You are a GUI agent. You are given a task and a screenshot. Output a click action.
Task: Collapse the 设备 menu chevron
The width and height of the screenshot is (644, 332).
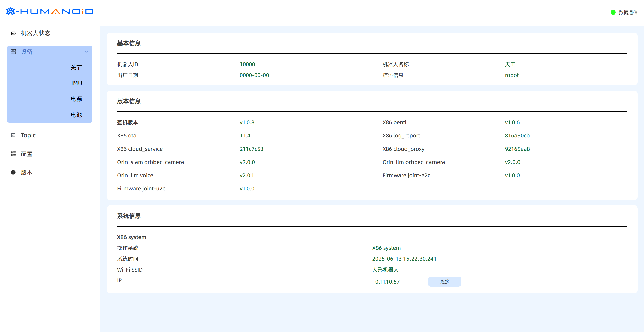(x=86, y=52)
